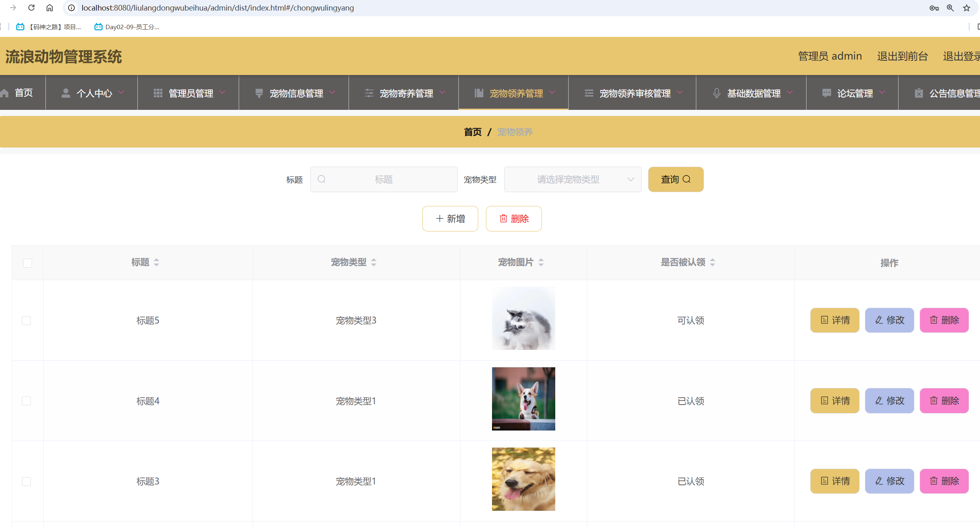980x527 pixels.
Task: Toggle select-all checkbox in table header
Action: coord(28,263)
